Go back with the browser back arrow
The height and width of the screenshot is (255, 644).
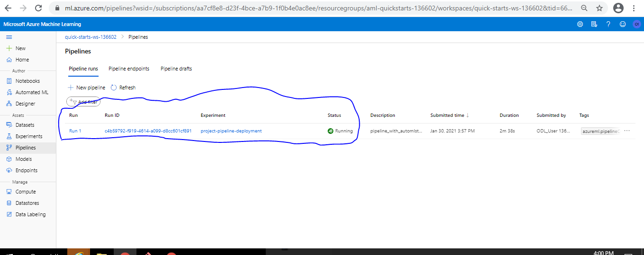click(9, 8)
